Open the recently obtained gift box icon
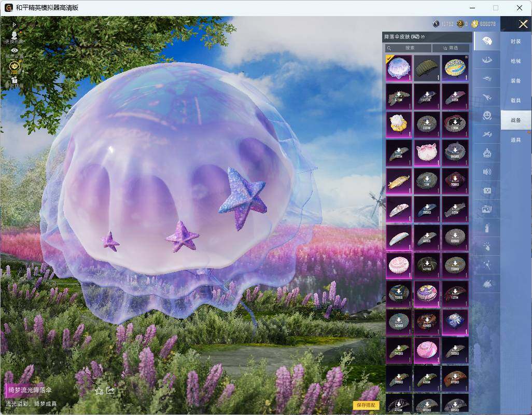 [x=14, y=80]
